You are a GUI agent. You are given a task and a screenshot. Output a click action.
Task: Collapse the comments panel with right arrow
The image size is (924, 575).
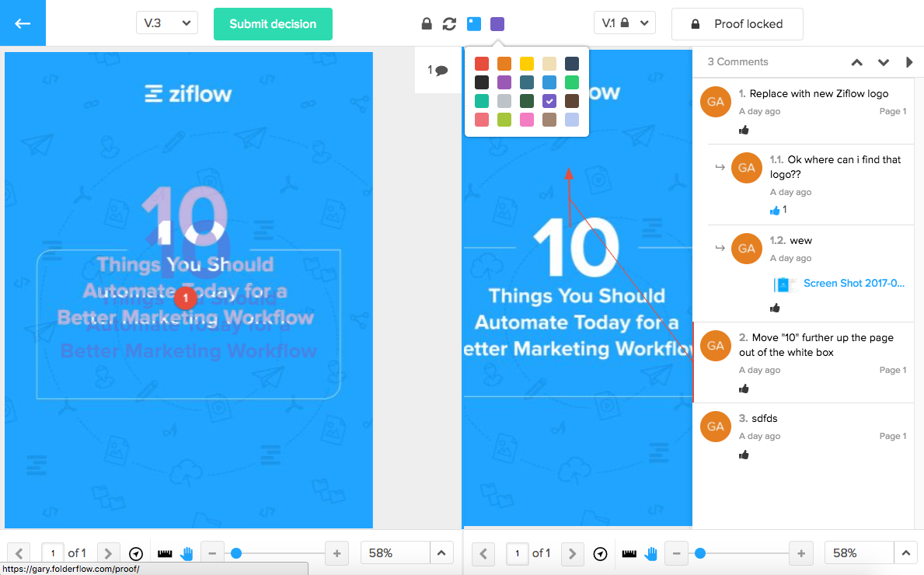coord(909,62)
